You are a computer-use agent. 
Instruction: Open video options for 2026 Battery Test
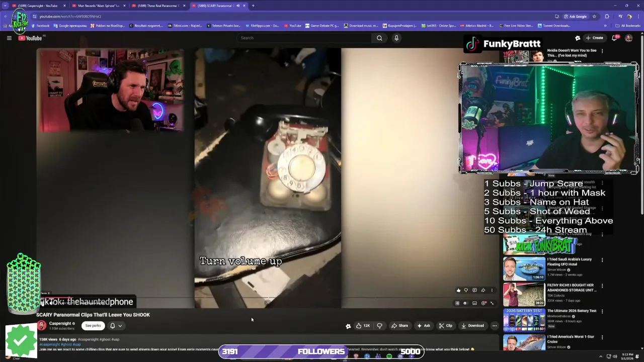coord(602,311)
